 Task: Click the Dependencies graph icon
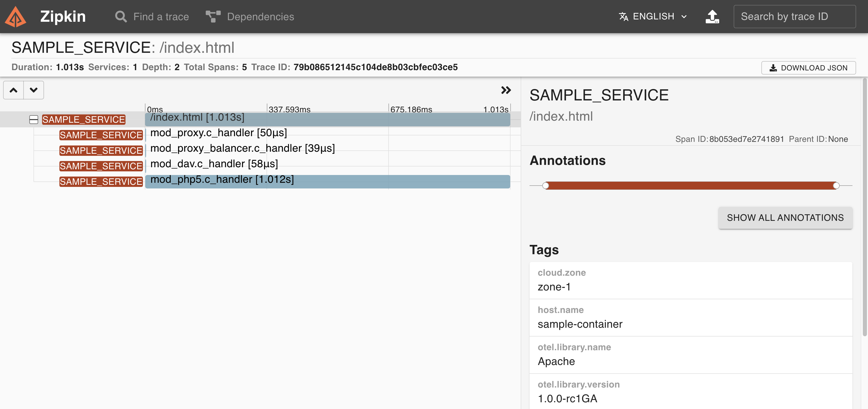pyautogui.click(x=213, y=17)
